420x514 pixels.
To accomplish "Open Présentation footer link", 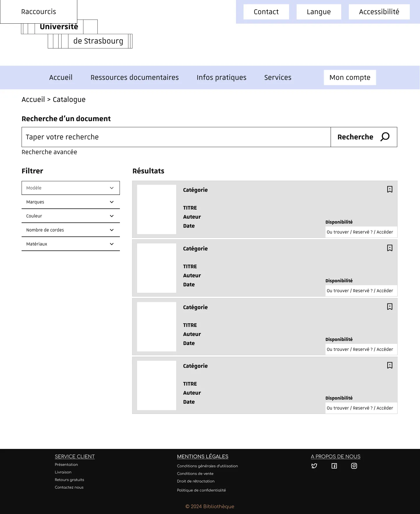I will [66, 464].
